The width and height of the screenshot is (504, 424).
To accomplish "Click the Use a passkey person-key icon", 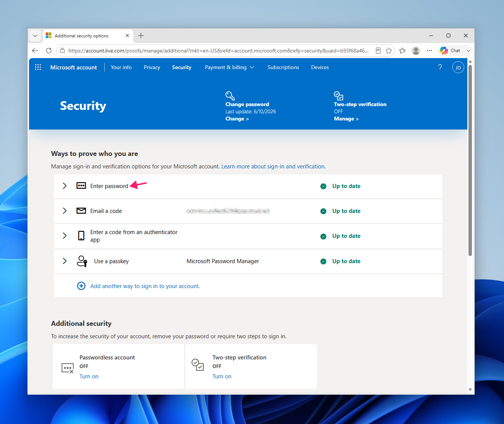I will coord(82,261).
